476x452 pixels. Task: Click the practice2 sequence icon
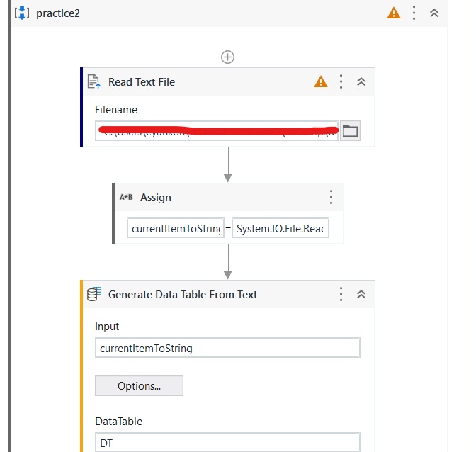pyautogui.click(x=22, y=13)
